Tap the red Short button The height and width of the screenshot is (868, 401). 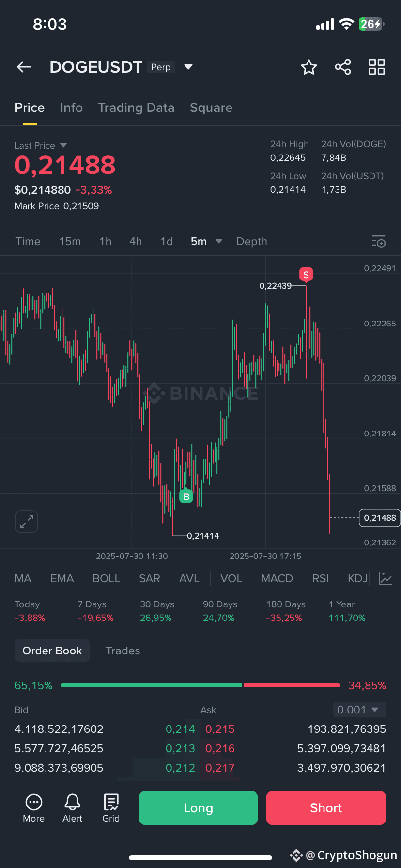[x=326, y=808]
